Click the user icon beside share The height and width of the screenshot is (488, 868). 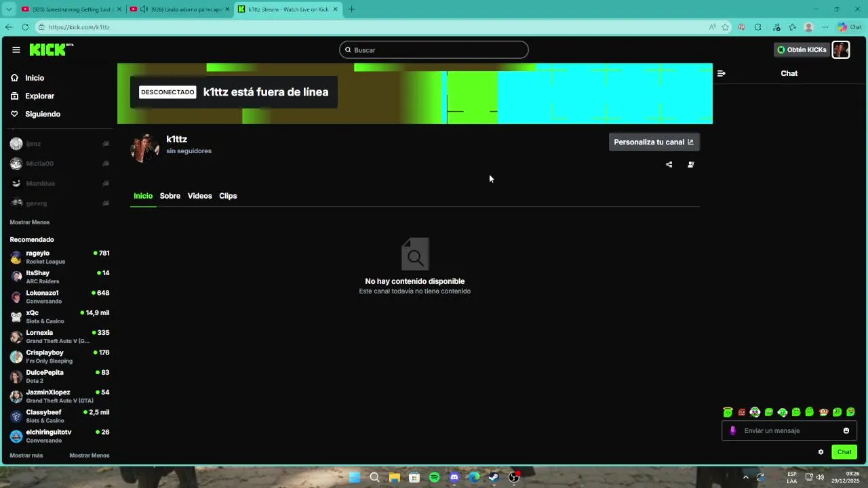690,165
